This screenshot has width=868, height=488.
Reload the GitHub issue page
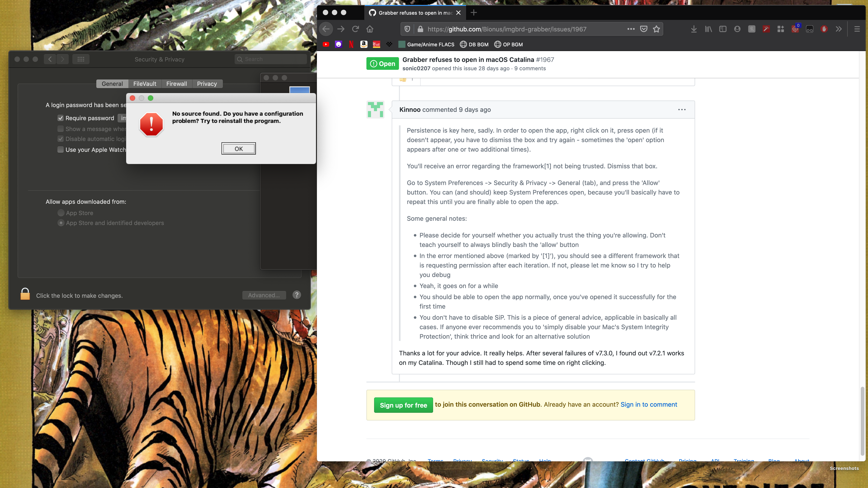(356, 29)
